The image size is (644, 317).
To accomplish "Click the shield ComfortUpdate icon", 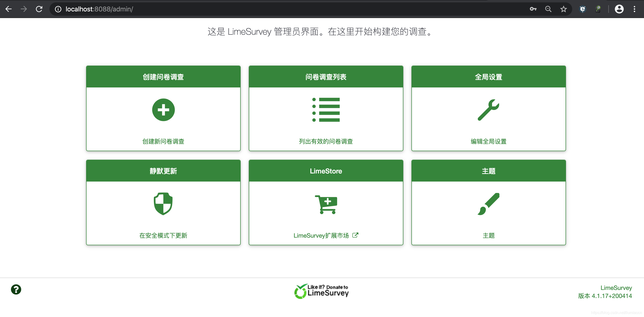I will tap(163, 204).
